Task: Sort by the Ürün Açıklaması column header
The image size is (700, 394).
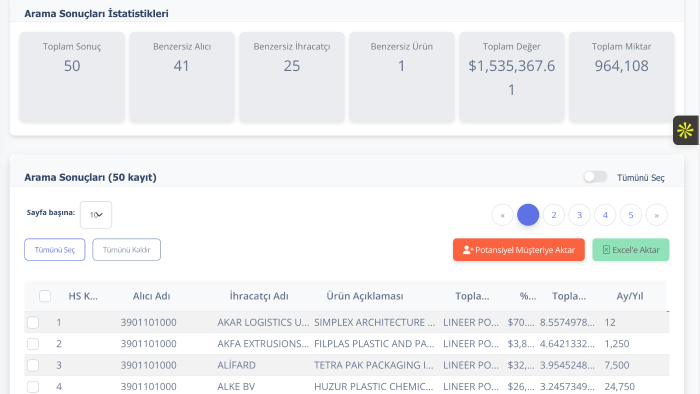Action: tap(365, 296)
